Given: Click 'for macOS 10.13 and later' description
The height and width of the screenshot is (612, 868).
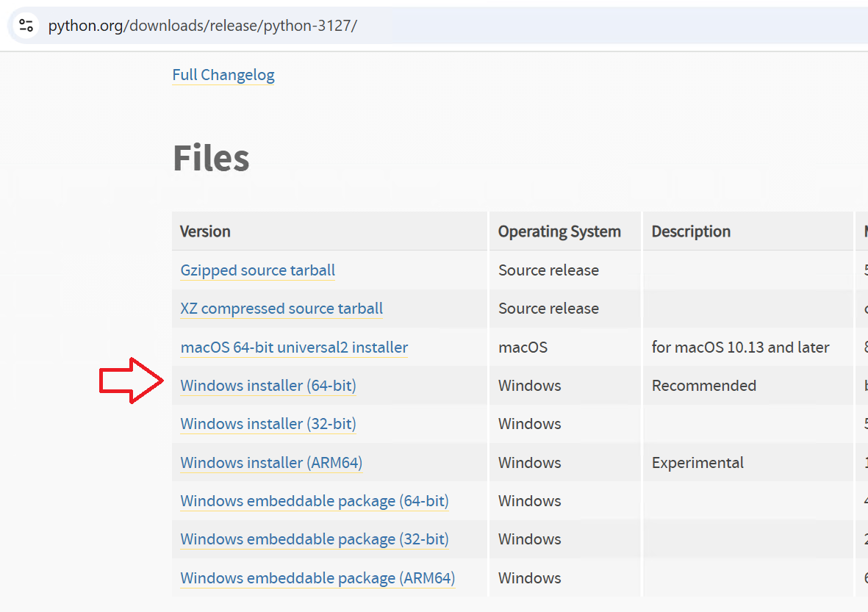Looking at the screenshot, I should click(x=740, y=347).
